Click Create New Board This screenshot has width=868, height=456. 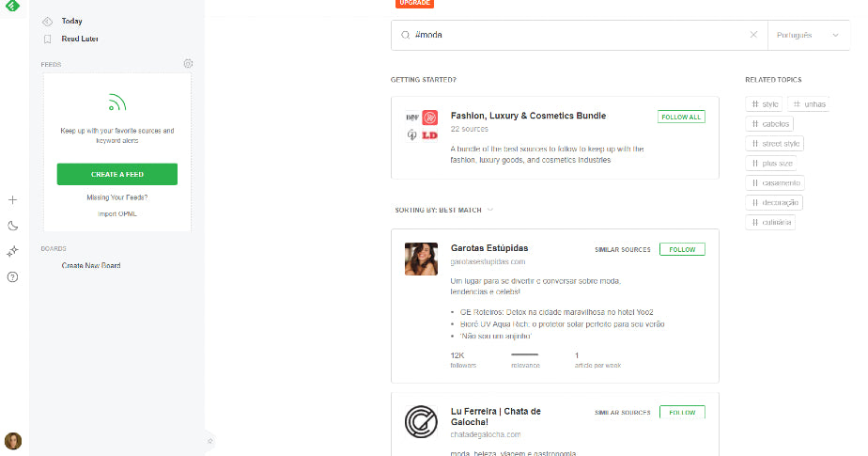tap(91, 265)
